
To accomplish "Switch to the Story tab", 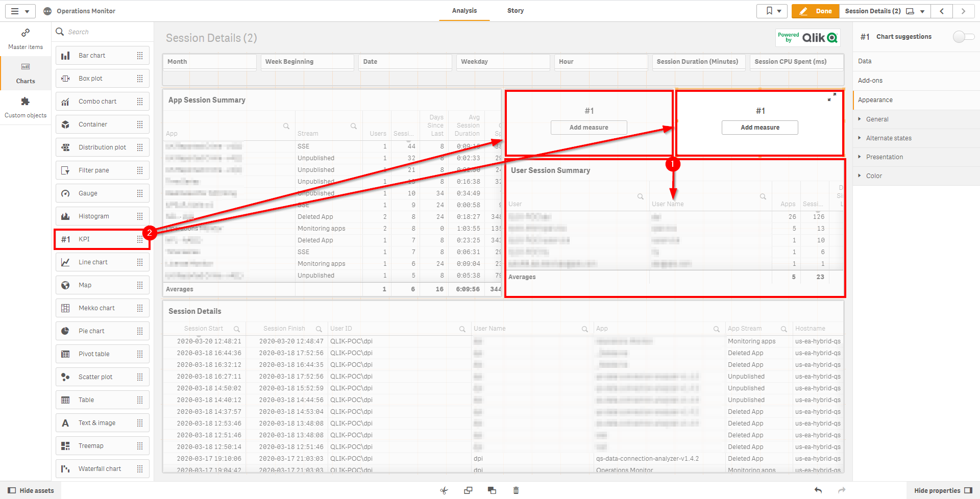I will click(515, 10).
